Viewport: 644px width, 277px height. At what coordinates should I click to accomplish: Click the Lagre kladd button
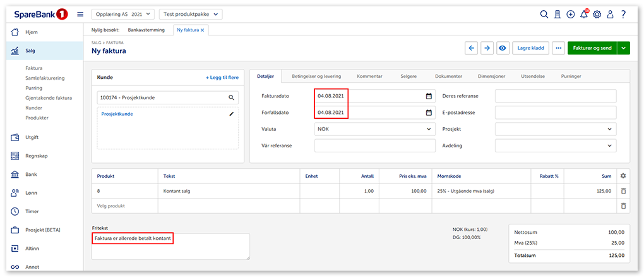531,48
